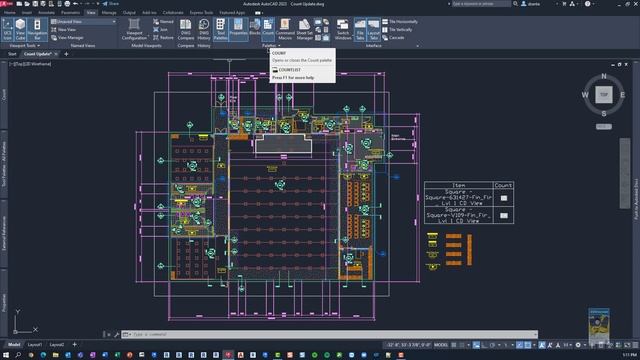Image resolution: width=640 pixels, height=360 pixels.
Task: Switch to the Model layout tab
Action: [14, 344]
